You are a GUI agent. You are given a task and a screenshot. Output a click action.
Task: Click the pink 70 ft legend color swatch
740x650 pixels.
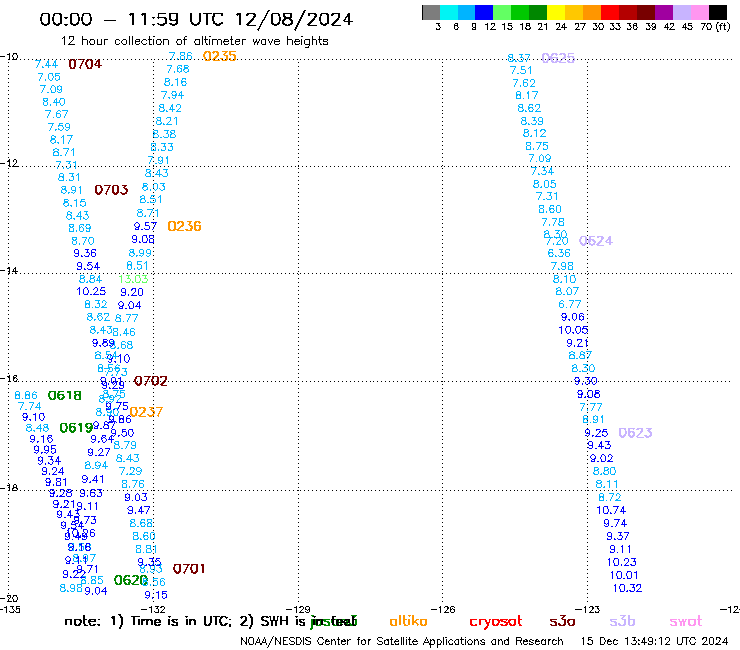point(698,12)
